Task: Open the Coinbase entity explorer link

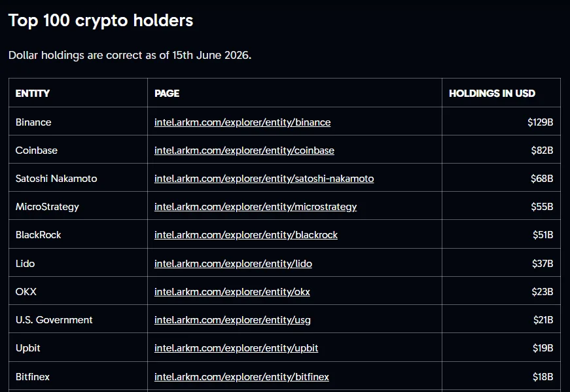Action: click(244, 150)
